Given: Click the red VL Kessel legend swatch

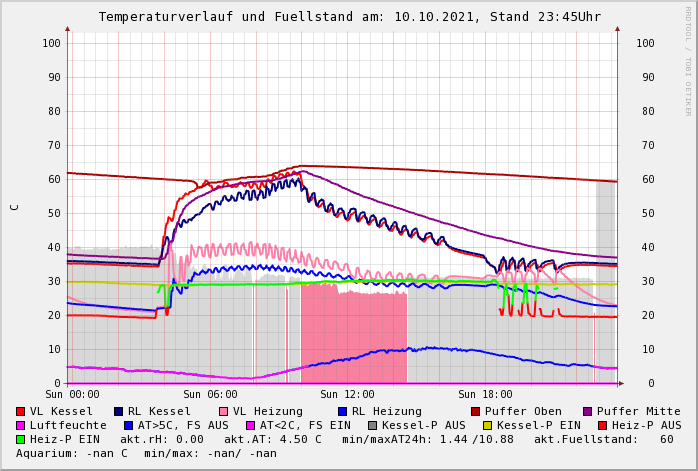Looking at the screenshot, I should tap(21, 411).
